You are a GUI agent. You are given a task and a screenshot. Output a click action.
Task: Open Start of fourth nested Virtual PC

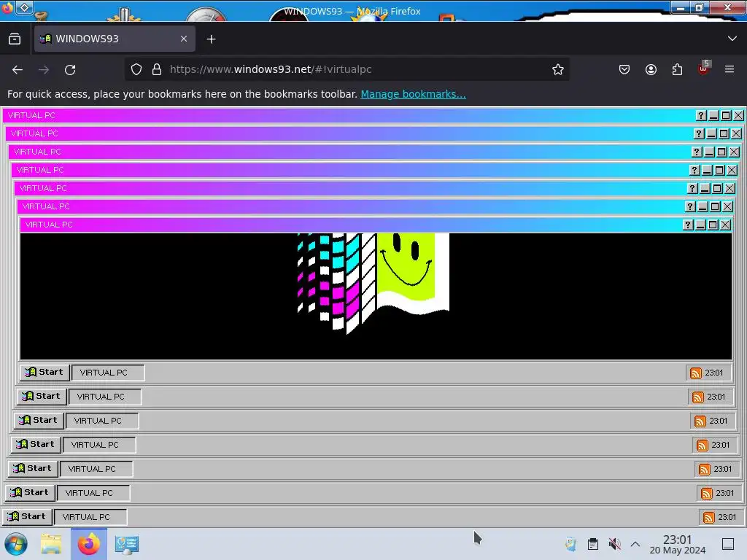click(x=36, y=444)
